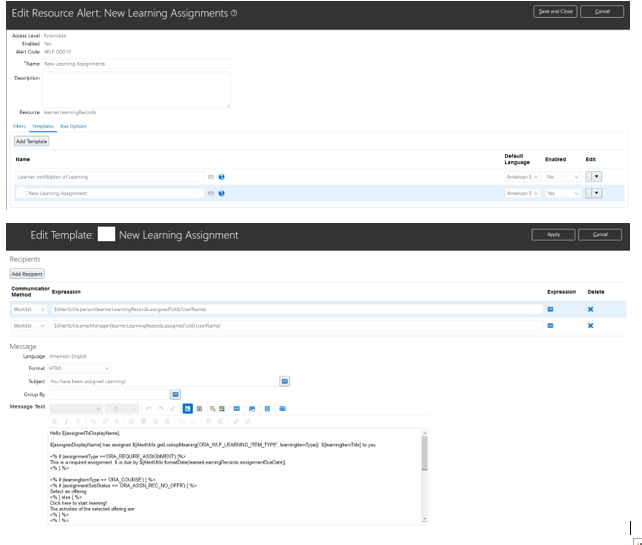Image resolution: width=642 pixels, height=545 pixels.
Task: Open Default Language dropdown for Learner notification row
Action: click(x=522, y=177)
